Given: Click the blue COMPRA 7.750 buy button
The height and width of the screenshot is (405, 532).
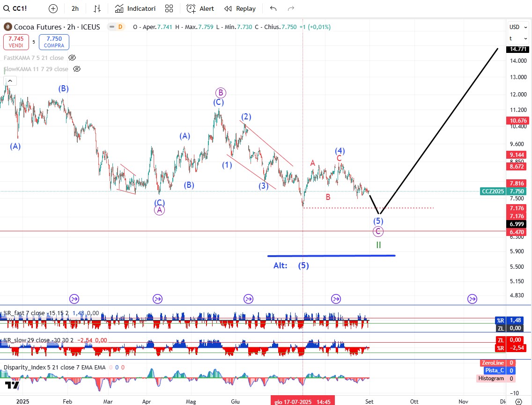Looking at the screenshot, I should coord(54,42).
